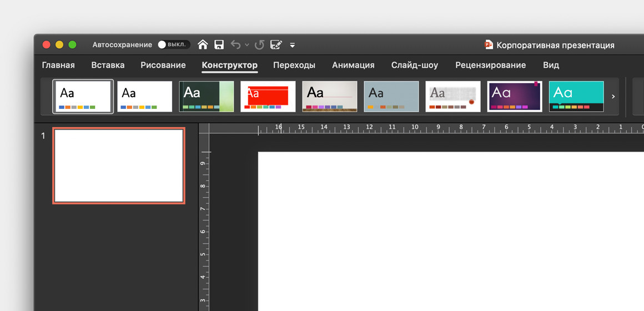Click the horizontal ruler above the slide
Viewport: 644px width, 311px height.
point(426,128)
